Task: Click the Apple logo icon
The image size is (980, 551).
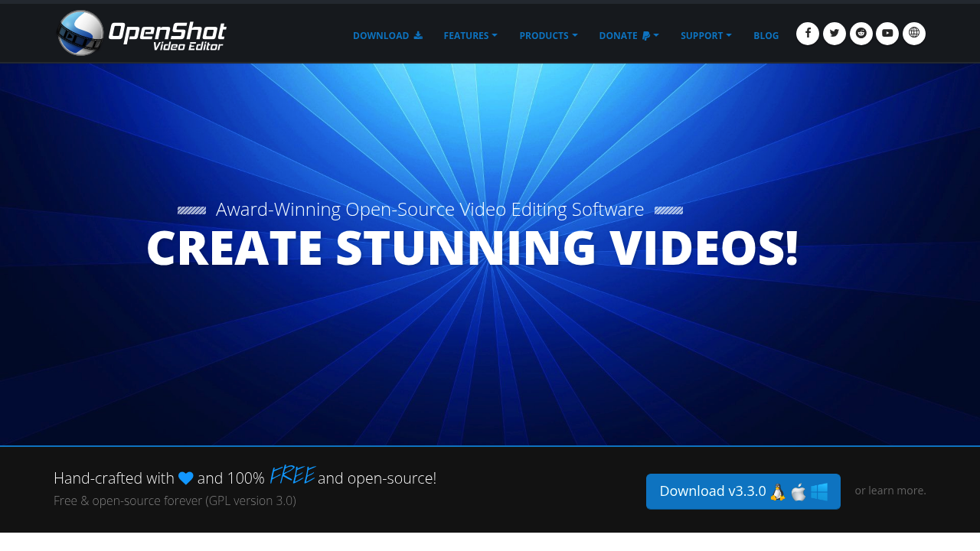Action: click(x=799, y=492)
